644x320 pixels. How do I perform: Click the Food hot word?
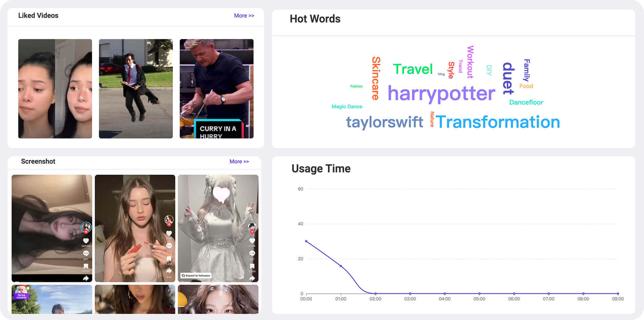tap(526, 86)
